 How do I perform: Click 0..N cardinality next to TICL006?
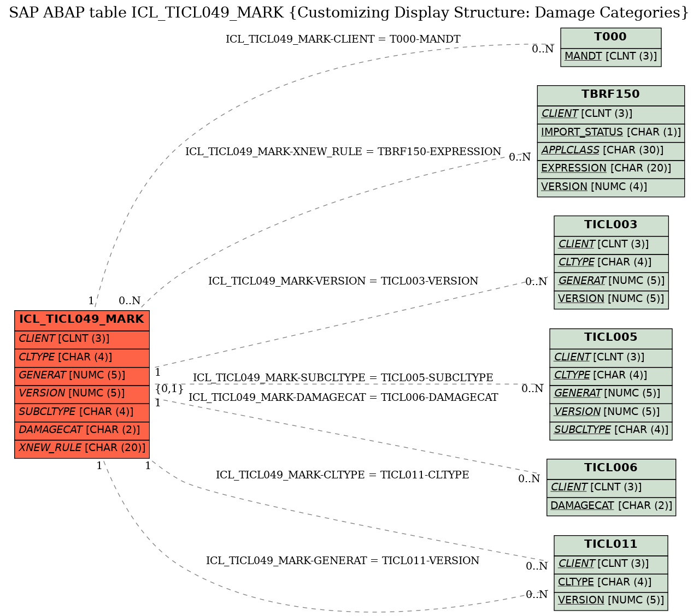[529, 479]
